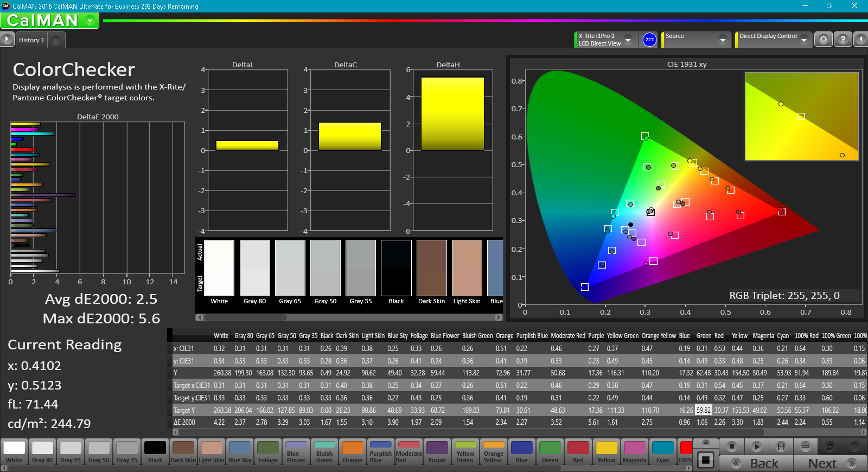Select the White patch swatch button

click(x=14, y=452)
